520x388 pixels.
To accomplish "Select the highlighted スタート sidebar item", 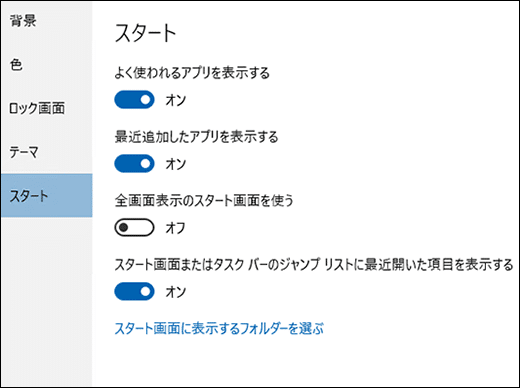I will click(x=46, y=195).
